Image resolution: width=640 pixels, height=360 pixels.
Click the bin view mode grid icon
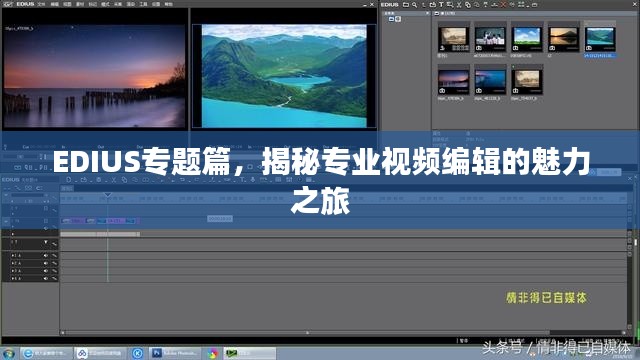click(521, 4)
